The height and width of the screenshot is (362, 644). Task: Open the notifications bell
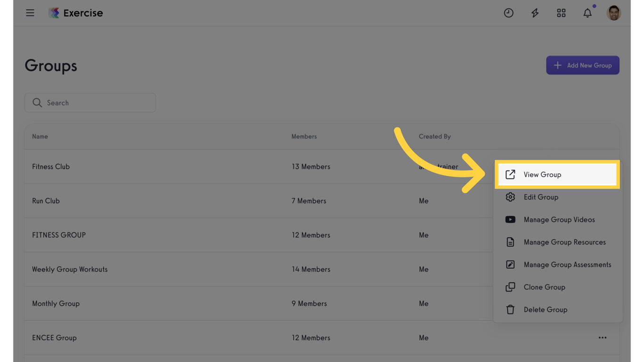point(587,13)
